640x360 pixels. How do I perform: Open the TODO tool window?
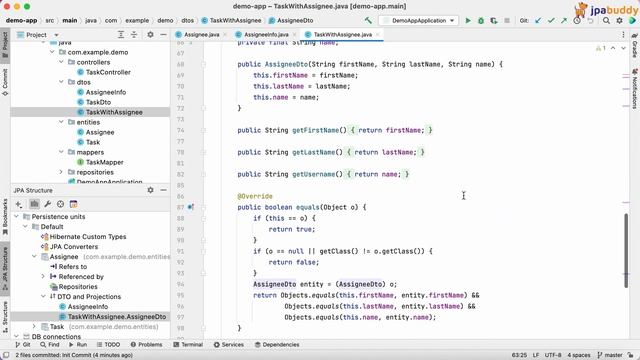click(x=108, y=344)
